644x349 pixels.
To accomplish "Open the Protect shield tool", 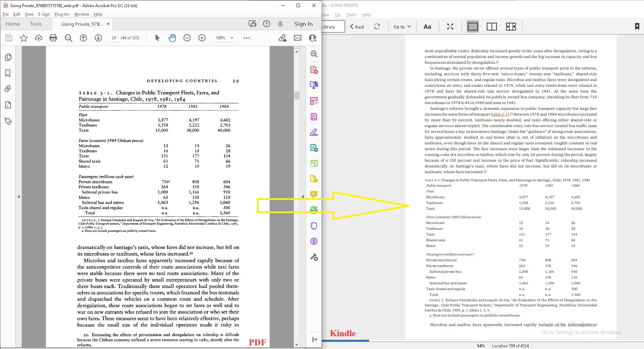I will (x=314, y=226).
